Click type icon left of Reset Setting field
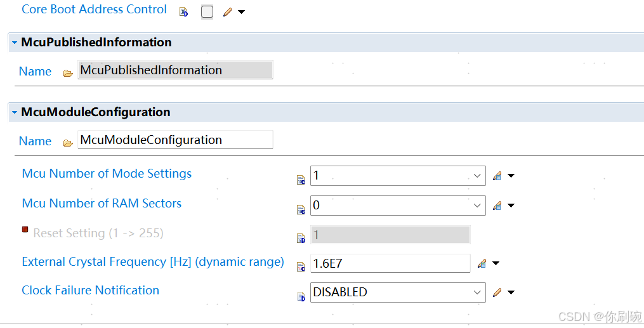The width and height of the screenshot is (644, 328). (x=301, y=238)
